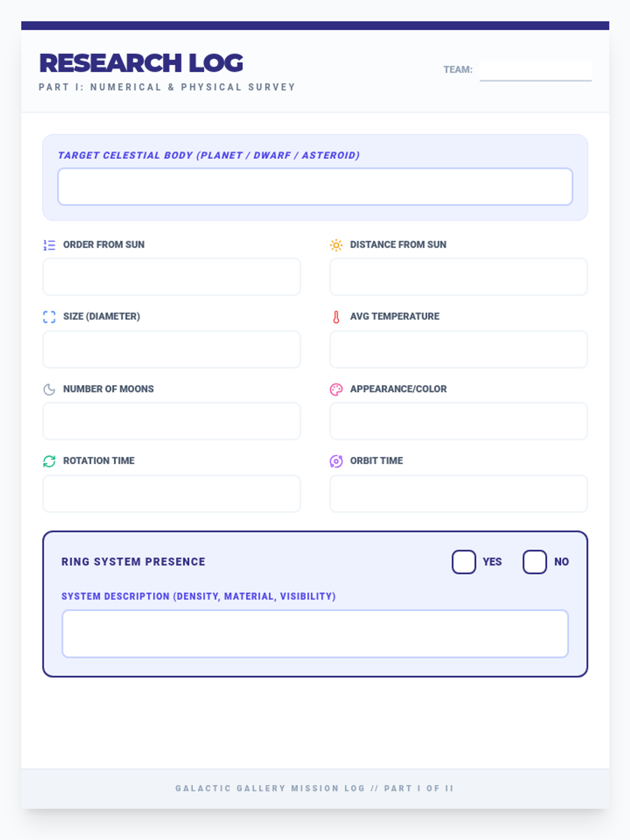Focus the Team name input field
Screen dimensions: 630x840
(x=535, y=70)
